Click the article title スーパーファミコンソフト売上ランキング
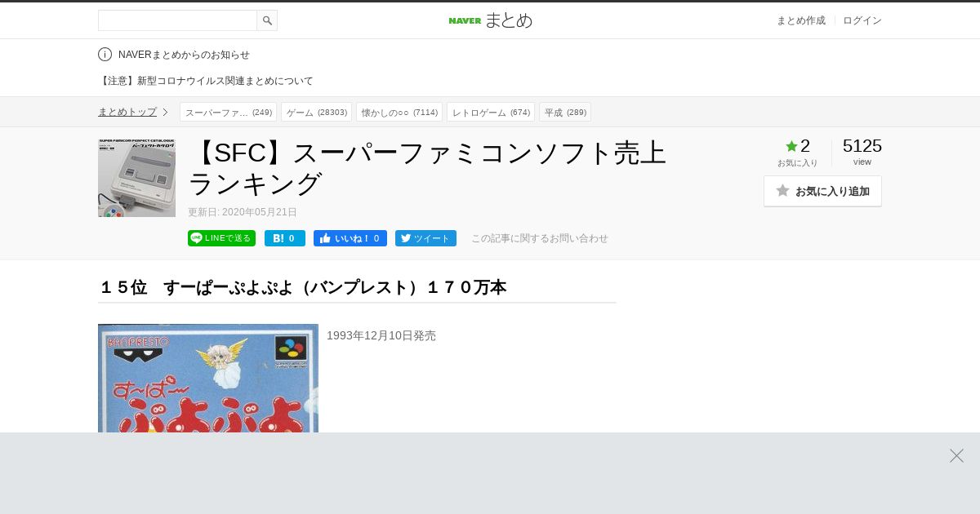This screenshot has height=514, width=980. [428, 168]
